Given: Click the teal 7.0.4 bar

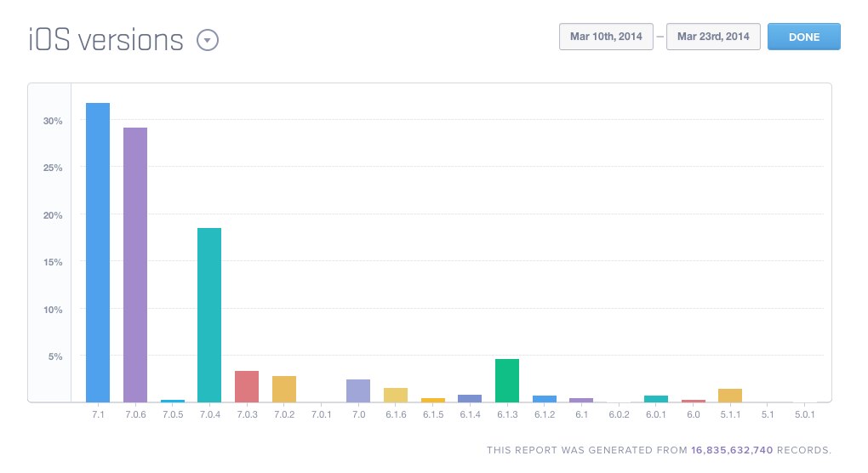Looking at the screenshot, I should [209, 314].
